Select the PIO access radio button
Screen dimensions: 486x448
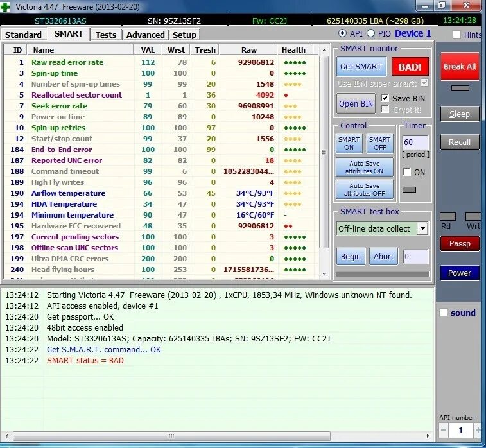click(x=370, y=33)
